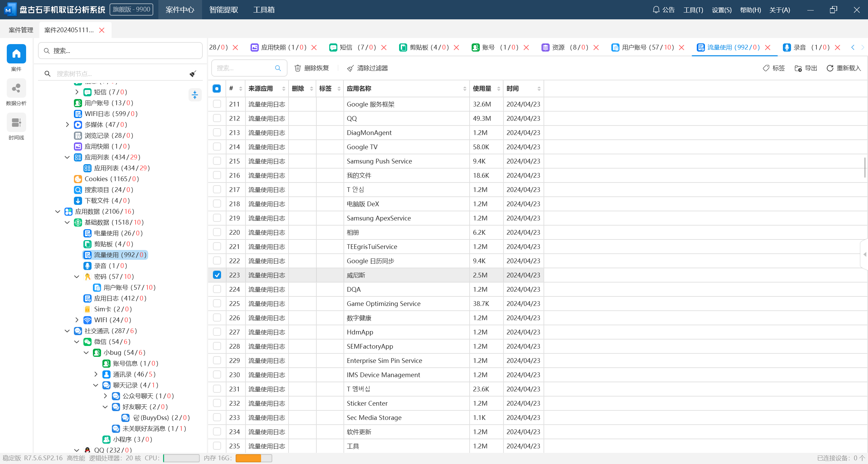Screen dimensions: 868x464
Task: Click the 公告 bell icon
Action: tap(656, 9)
